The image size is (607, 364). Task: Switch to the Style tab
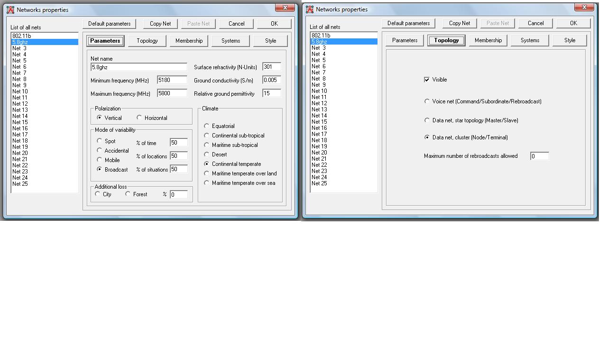click(x=270, y=41)
